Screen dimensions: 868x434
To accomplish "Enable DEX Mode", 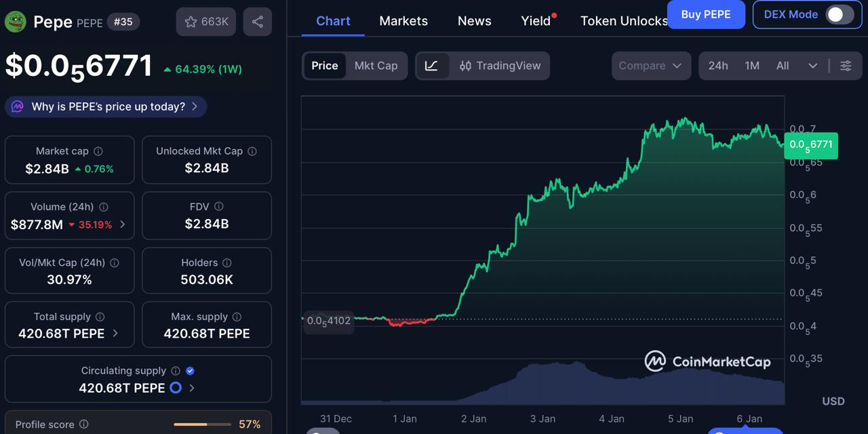I will click(838, 14).
